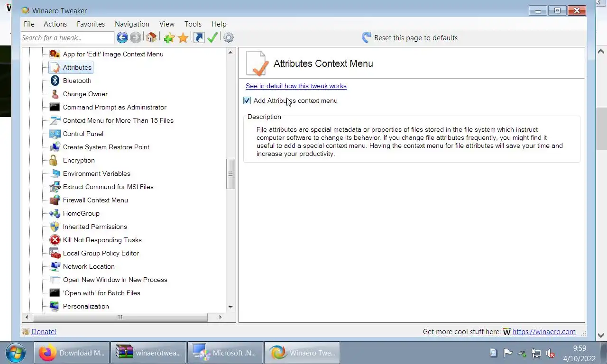Screen dimensions: 607x364
Task: Switch to WinRAR winaerotweaker taskbar button
Action: pos(148,353)
